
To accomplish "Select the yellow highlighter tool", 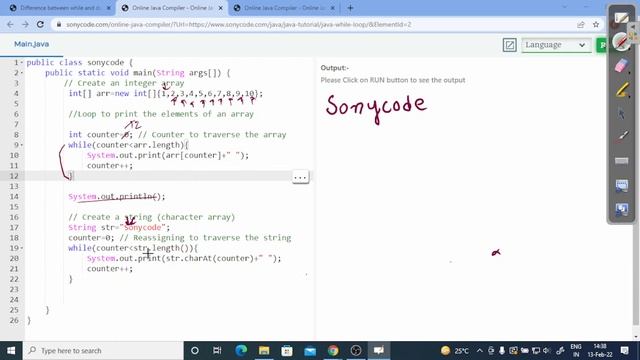I will point(621,90).
